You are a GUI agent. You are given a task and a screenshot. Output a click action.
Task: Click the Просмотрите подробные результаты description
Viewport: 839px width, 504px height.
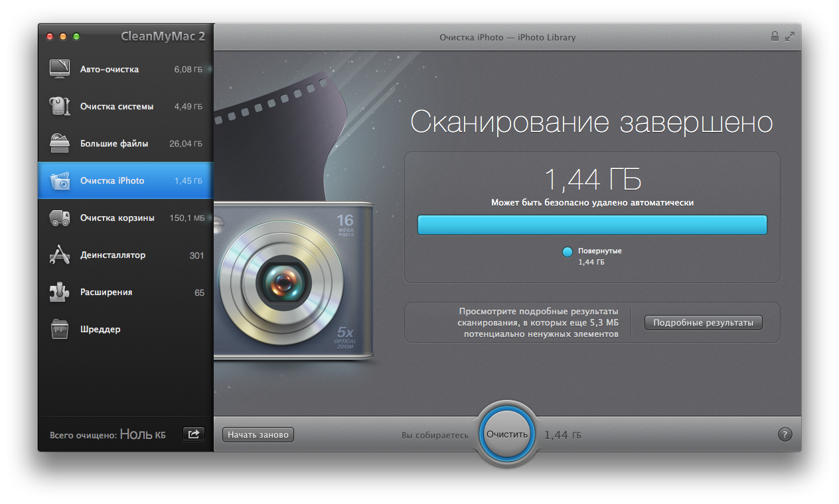click(538, 322)
